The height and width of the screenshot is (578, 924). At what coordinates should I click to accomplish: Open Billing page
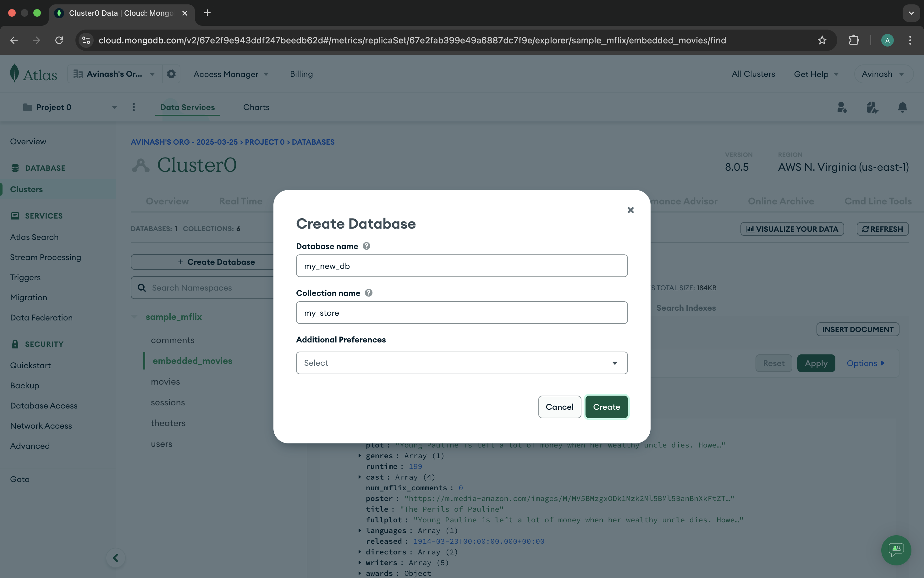pos(301,74)
